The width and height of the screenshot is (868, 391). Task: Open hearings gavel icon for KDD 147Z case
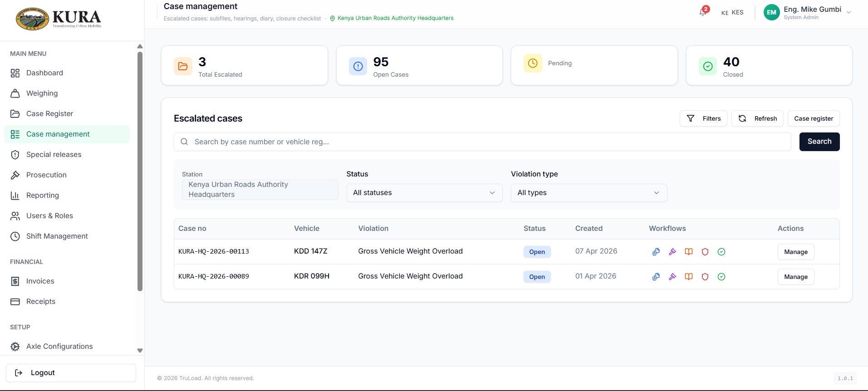pyautogui.click(x=672, y=252)
